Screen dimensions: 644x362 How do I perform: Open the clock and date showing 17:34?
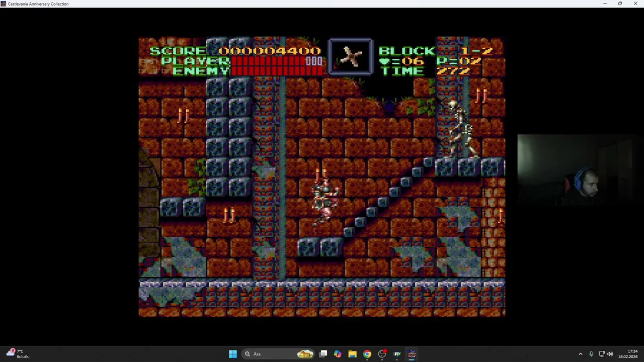[x=628, y=354]
